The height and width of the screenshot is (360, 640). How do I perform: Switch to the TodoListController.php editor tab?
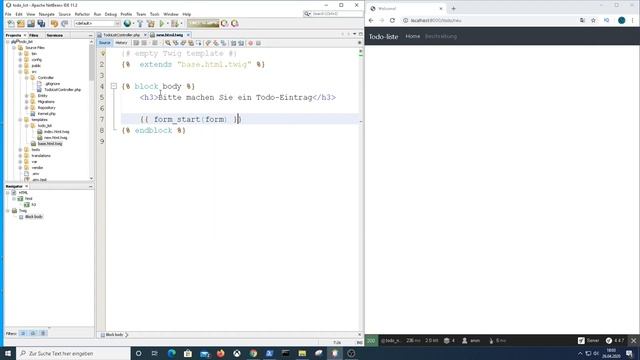(x=121, y=35)
